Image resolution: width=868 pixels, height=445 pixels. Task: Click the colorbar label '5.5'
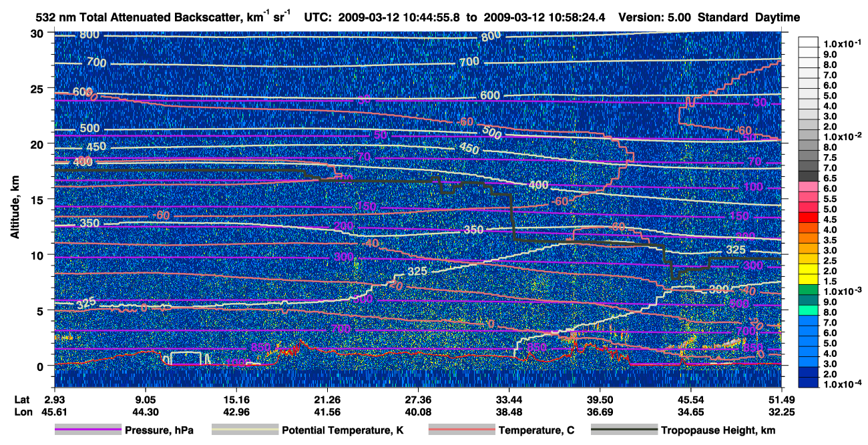click(831, 199)
